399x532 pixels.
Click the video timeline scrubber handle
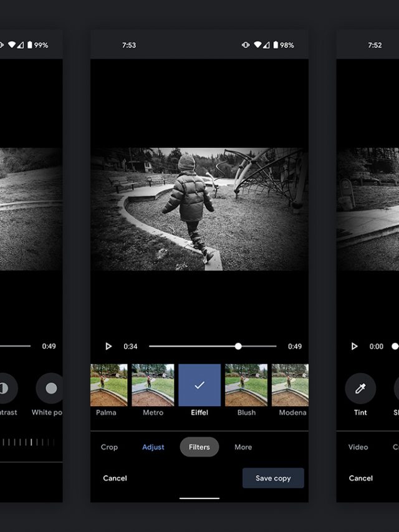click(238, 346)
